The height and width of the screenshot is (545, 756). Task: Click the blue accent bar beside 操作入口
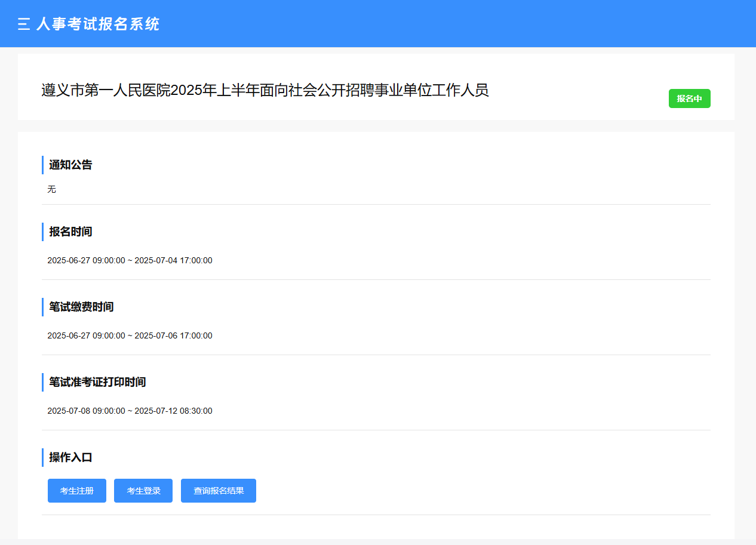pyautogui.click(x=43, y=457)
